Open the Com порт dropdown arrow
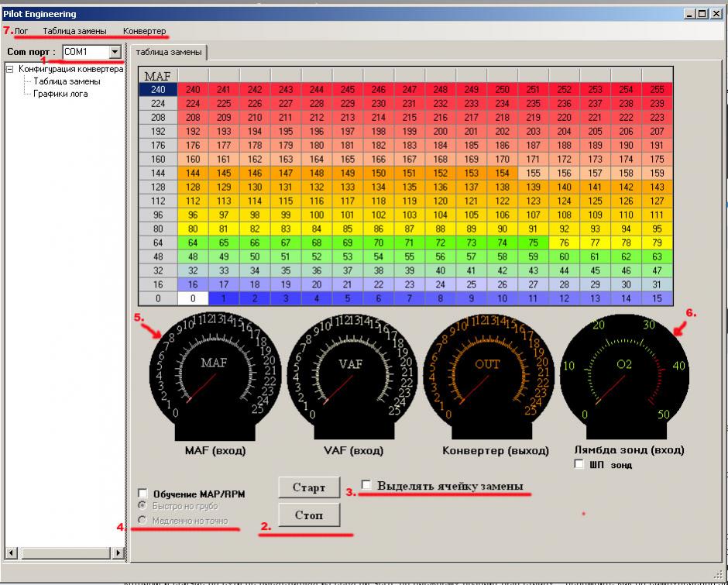728x585 pixels. tap(115, 52)
